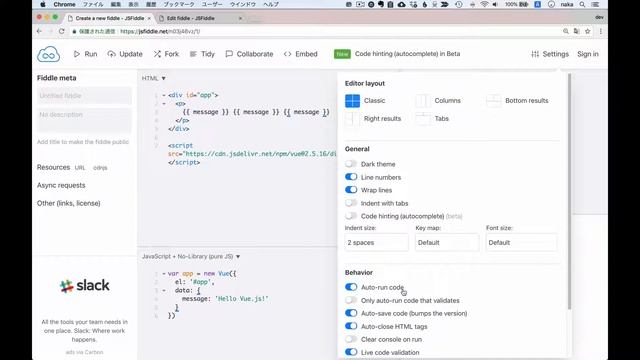Click the ads via Carbon link

tap(84, 352)
